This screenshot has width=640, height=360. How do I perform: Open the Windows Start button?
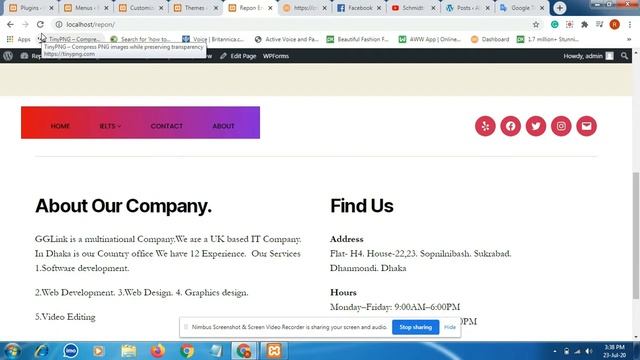click(12, 351)
